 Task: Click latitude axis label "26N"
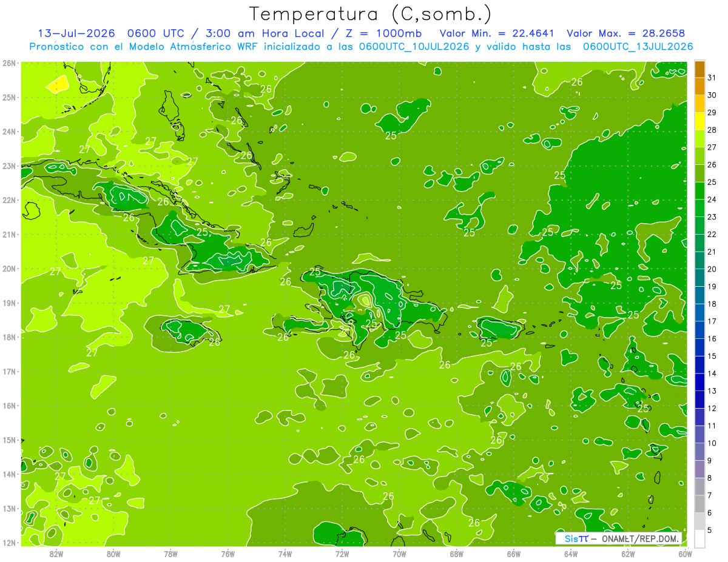[x=9, y=63]
